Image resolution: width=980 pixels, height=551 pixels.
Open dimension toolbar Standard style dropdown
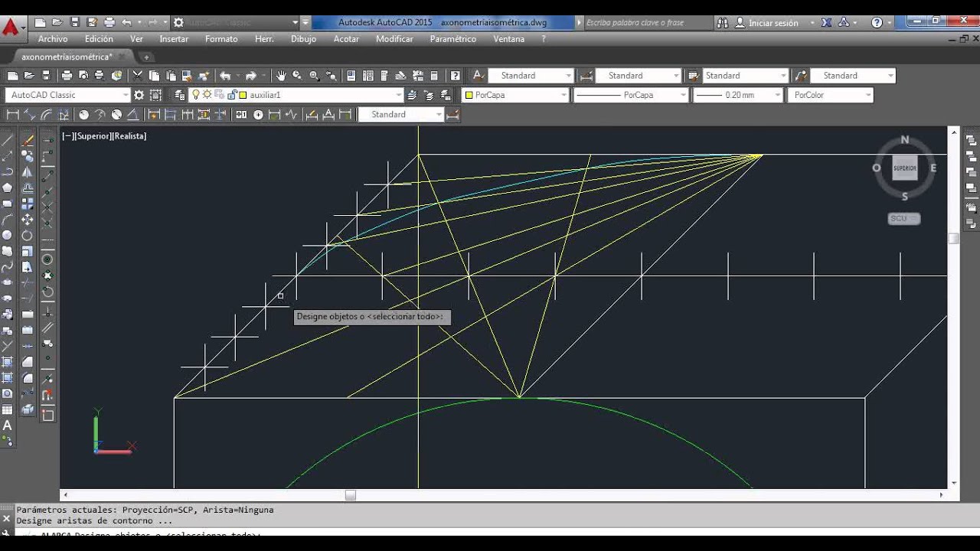pyautogui.click(x=439, y=115)
